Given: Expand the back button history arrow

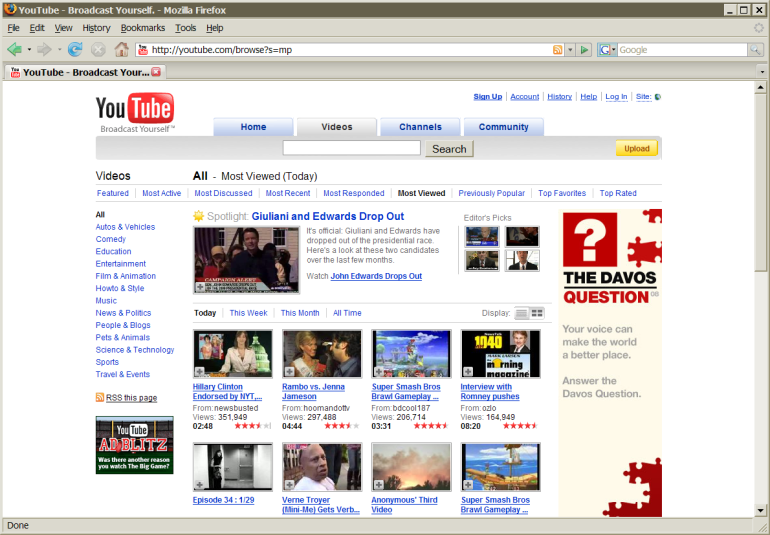Looking at the screenshot, I should click(x=29, y=50).
